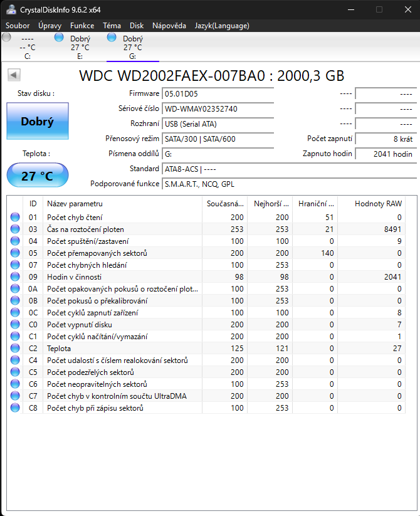Click the Hraniční column header
420x516 pixels.
click(315, 204)
